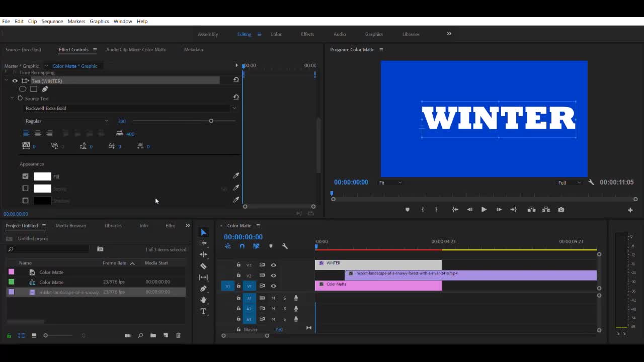Enable the Stroke checkbox
The image size is (644, 362).
point(26,189)
